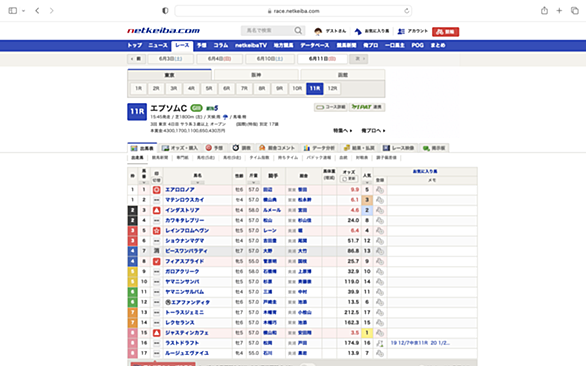Click the red horse-racing button in the header
586x366 pixels.
click(x=445, y=32)
